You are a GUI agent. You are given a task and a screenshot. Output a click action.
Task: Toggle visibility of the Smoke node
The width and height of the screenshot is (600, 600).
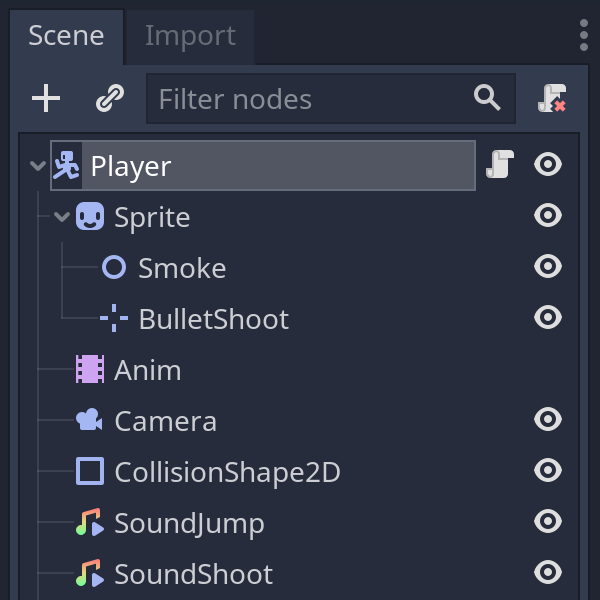click(548, 266)
